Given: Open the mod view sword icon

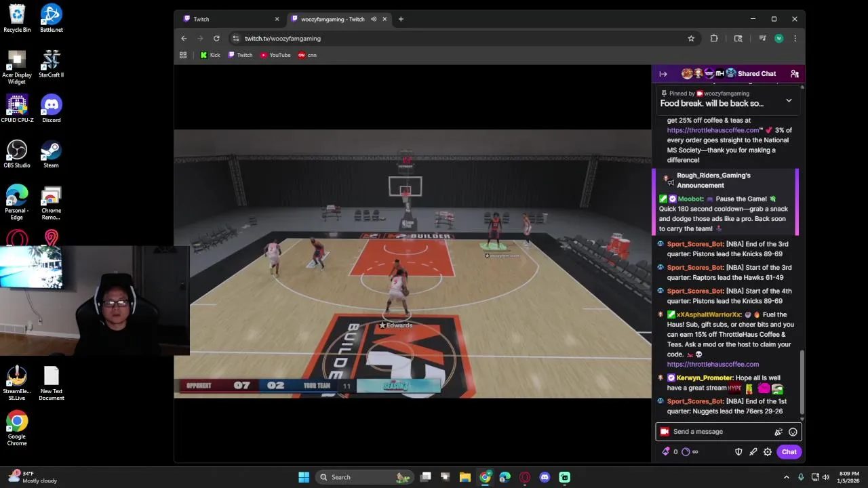Looking at the screenshot, I should 753,452.
